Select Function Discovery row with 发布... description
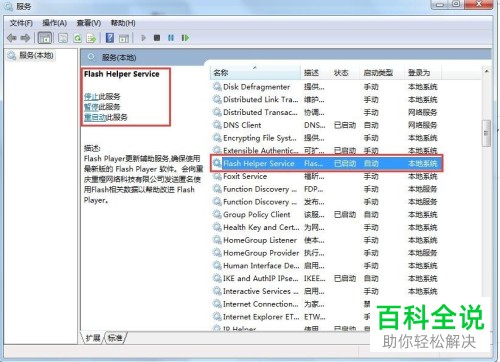Screen dimensions: 500x362 click(x=325, y=202)
